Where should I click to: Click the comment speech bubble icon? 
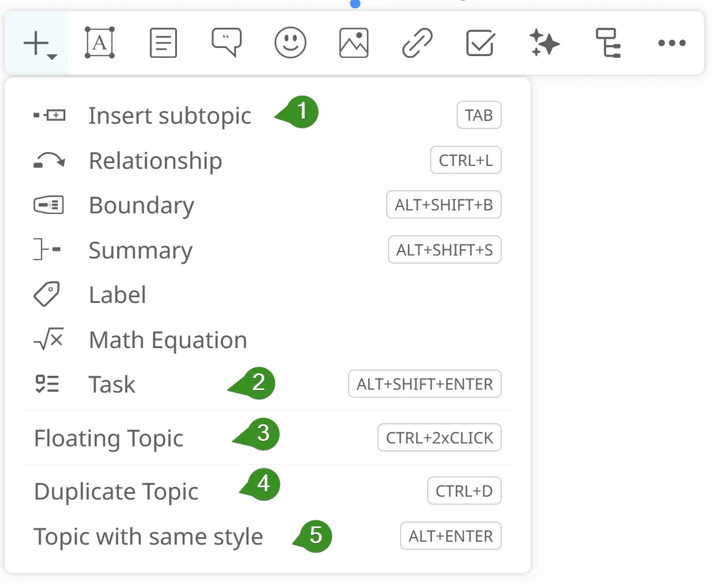coord(227,43)
